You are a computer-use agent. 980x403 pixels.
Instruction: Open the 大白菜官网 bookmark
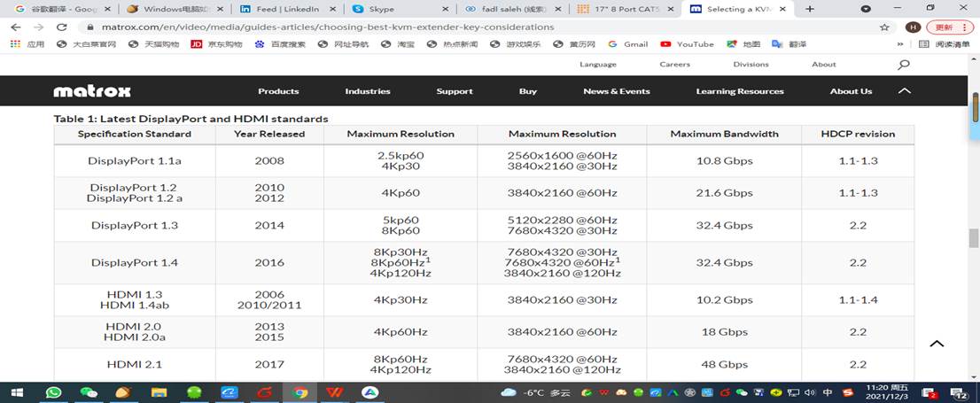(x=87, y=44)
